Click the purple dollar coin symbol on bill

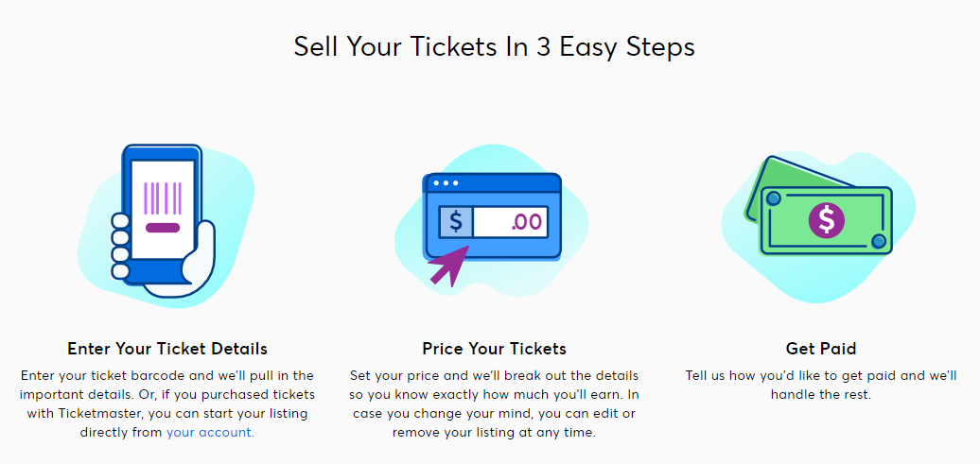click(x=827, y=220)
